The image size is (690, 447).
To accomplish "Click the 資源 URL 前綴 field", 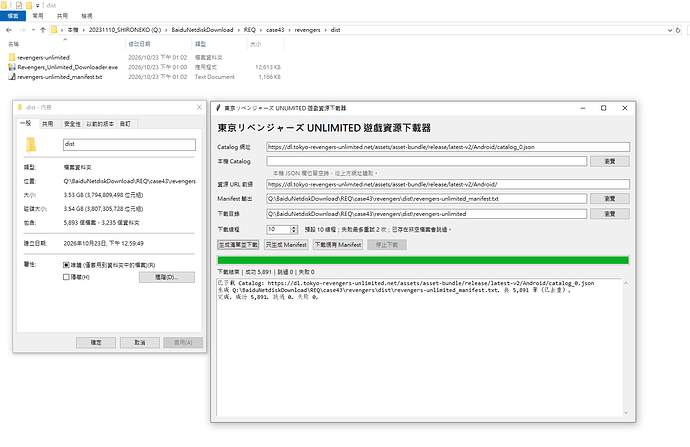I will [x=448, y=184].
